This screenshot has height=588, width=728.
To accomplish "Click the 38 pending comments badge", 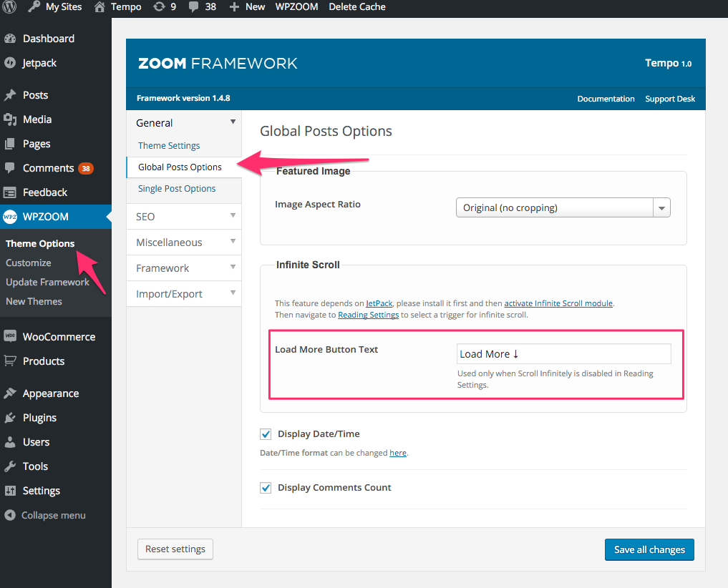I will coord(86,169).
